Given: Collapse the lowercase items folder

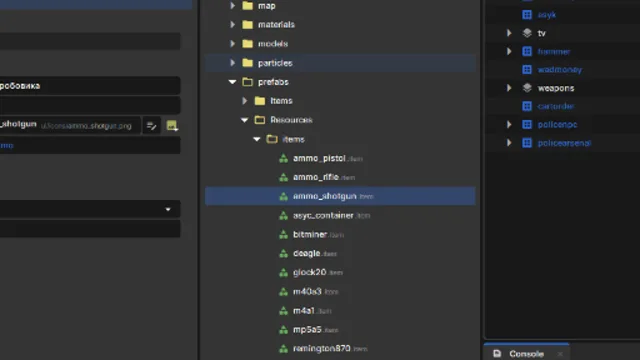Looking at the screenshot, I should coord(257,139).
